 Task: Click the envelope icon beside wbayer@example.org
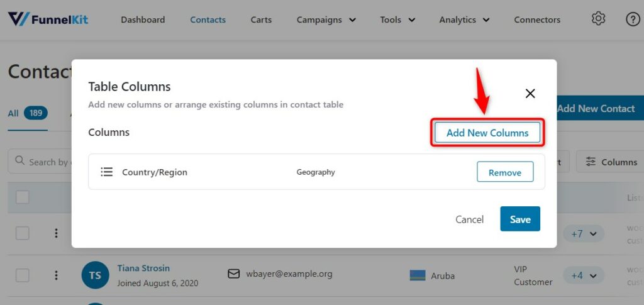coord(234,274)
